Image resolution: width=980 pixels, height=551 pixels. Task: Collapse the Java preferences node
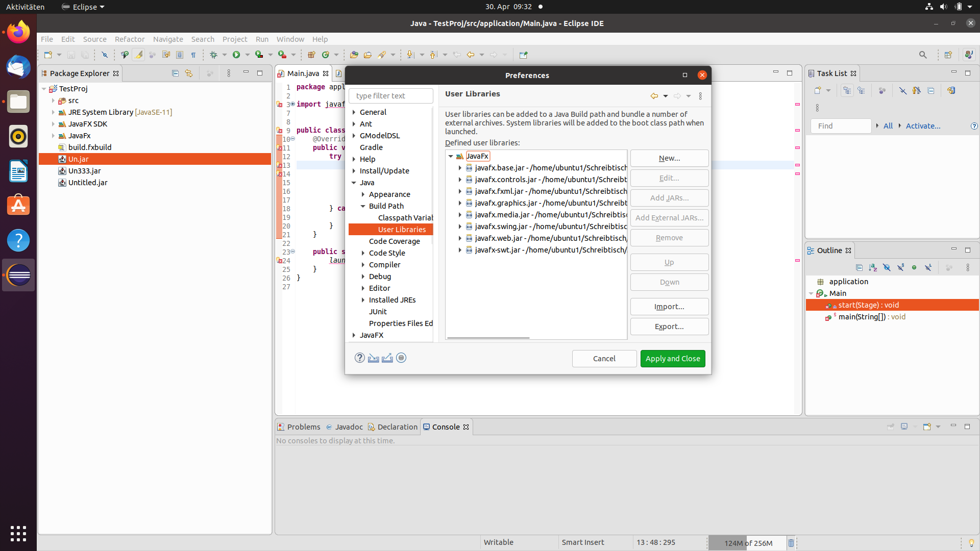[x=354, y=183]
